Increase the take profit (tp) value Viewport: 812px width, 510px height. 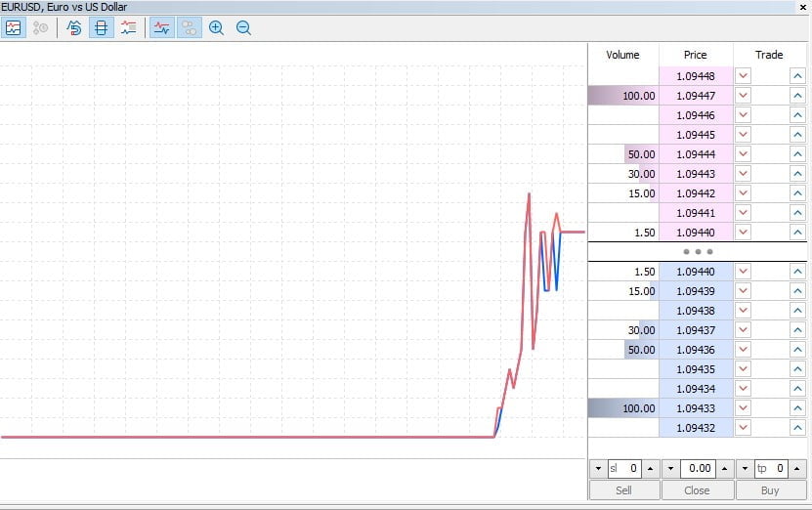(x=797, y=469)
